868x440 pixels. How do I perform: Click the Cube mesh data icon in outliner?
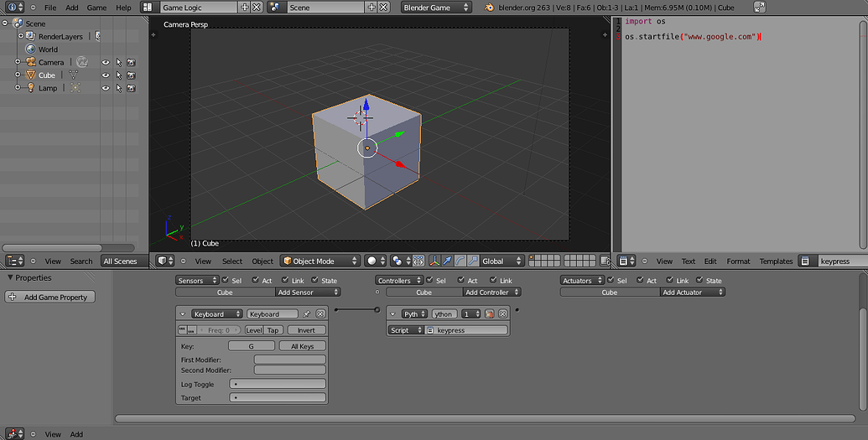tap(73, 75)
